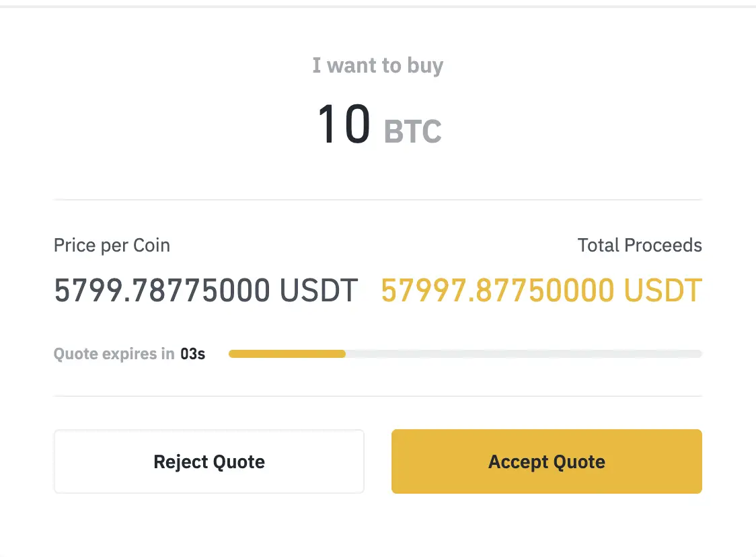Image resolution: width=756 pixels, height=557 pixels.
Task: Select the USDT label next to the price
Action: click(321, 290)
